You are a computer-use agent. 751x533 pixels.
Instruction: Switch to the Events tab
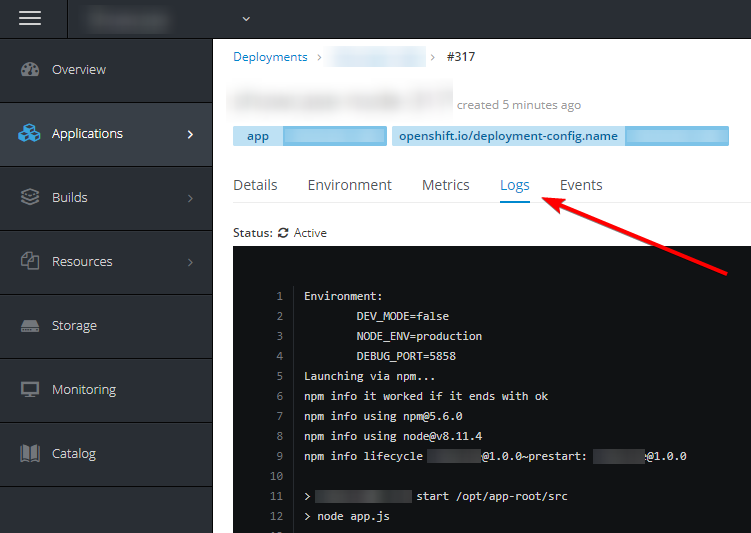581,185
